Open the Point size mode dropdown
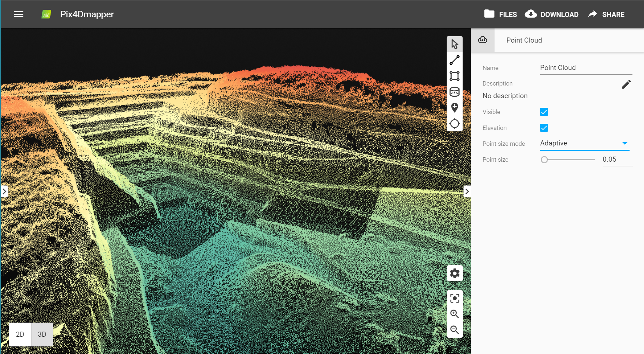The height and width of the screenshot is (354, 644). pos(584,143)
